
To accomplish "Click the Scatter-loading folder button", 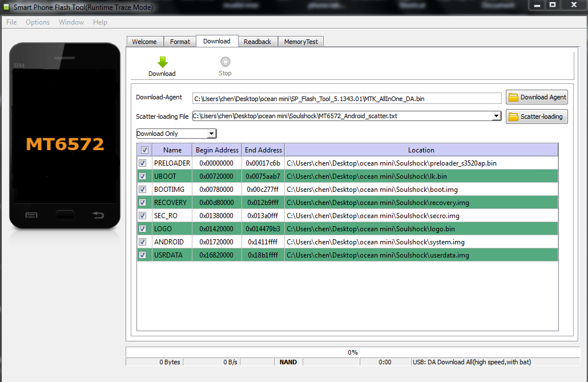I will pyautogui.click(x=537, y=116).
